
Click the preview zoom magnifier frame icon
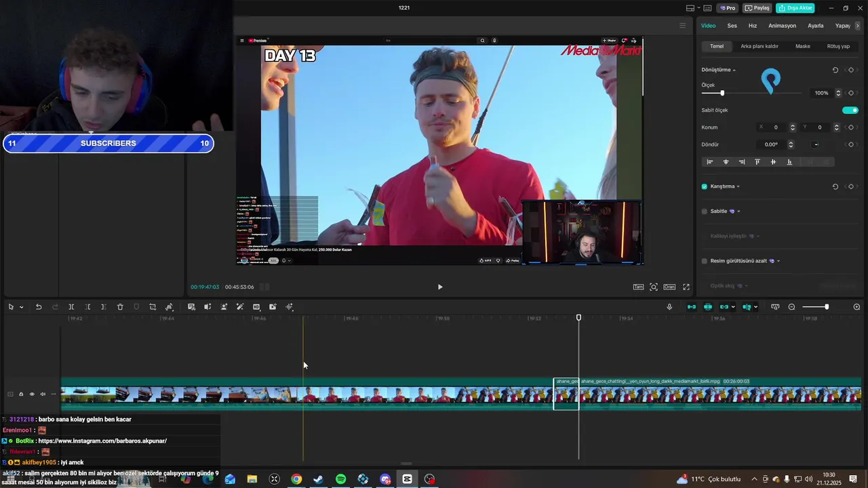(654, 287)
